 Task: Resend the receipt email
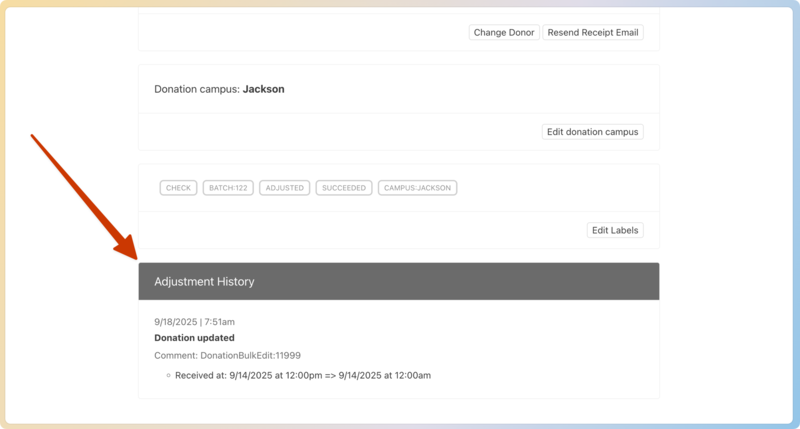click(x=593, y=32)
